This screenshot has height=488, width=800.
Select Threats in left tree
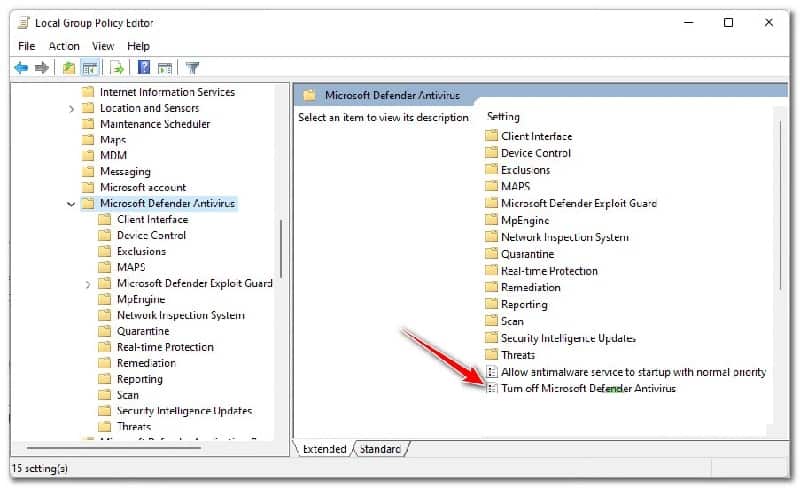click(134, 426)
